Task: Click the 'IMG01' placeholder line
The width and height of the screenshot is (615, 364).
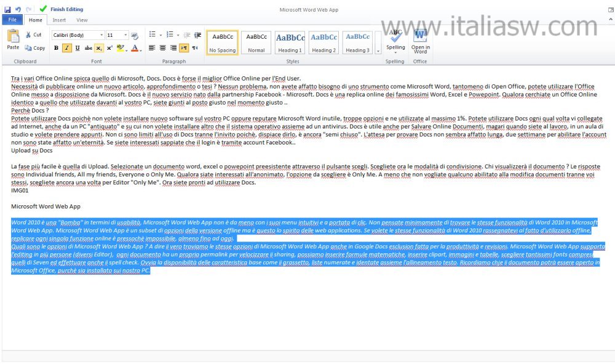Action: [20, 190]
